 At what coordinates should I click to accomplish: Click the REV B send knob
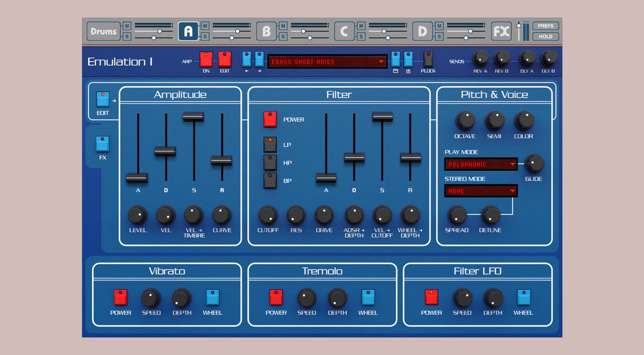502,58
